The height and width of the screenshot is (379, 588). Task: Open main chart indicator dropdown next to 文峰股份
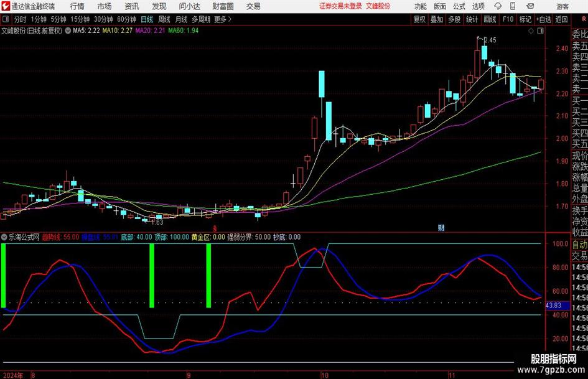(x=68, y=30)
